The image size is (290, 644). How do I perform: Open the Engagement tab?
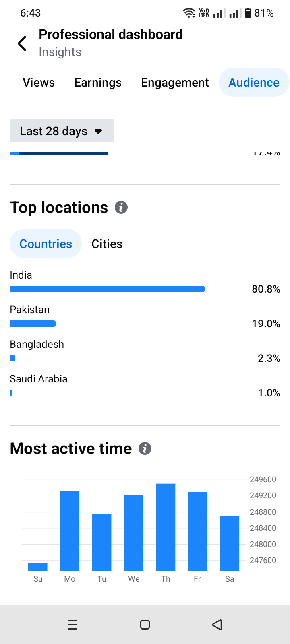pos(175,83)
